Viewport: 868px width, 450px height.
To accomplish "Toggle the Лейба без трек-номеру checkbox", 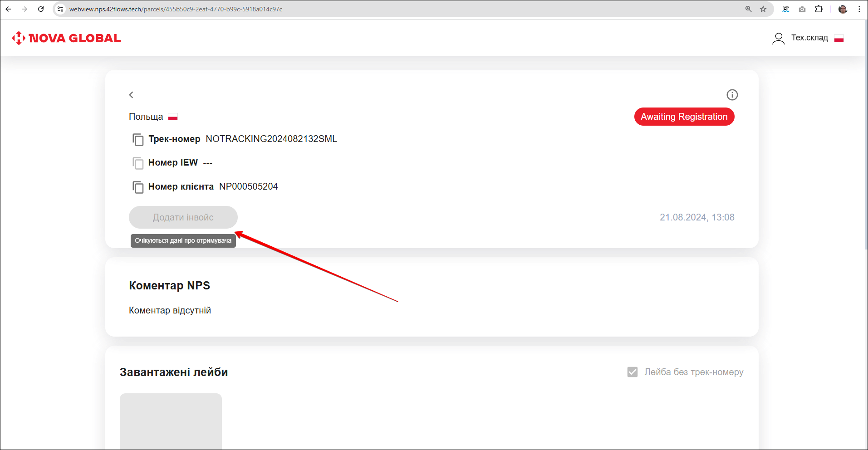I will pos(632,372).
